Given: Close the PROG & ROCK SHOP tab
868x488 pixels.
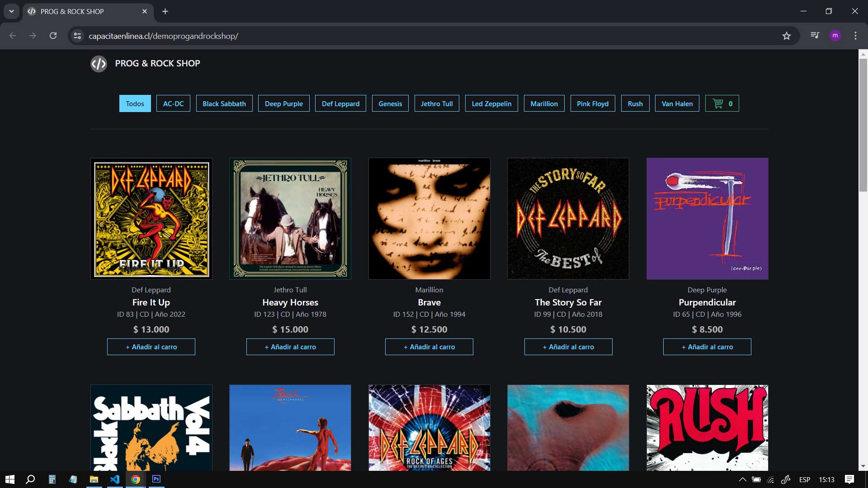Looking at the screenshot, I should click(x=145, y=11).
